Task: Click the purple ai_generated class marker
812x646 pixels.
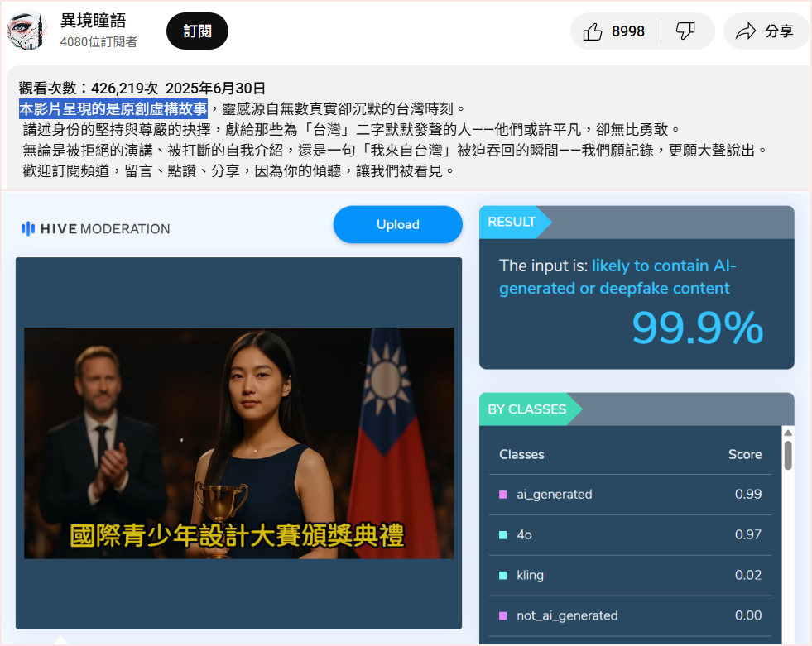Action: pyautogui.click(x=502, y=495)
